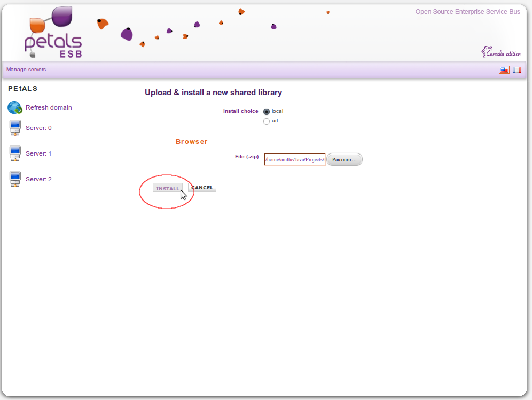Viewport: 532px width, 400px height.
Task: Click the Server: 0 computer icon
Action: click(x=15, y=128)
